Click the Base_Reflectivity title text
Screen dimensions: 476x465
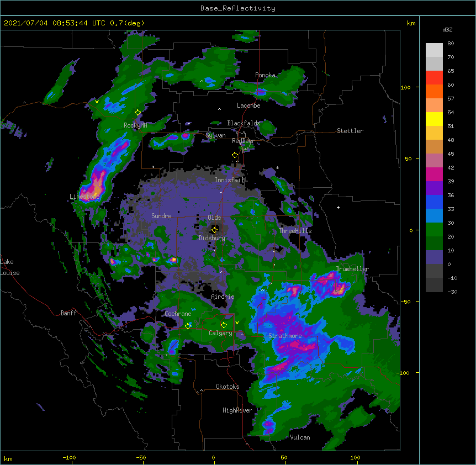237,8
